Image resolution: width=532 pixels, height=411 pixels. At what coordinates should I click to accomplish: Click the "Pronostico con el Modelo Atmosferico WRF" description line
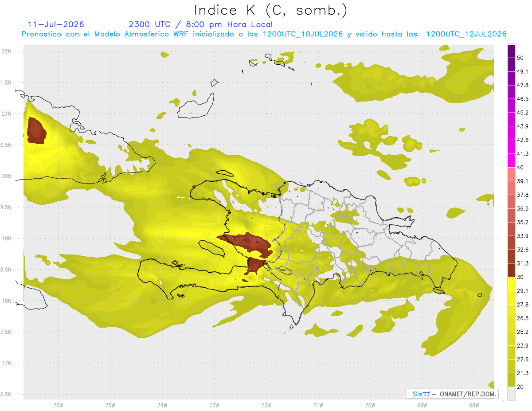click(x=264, y=34)
